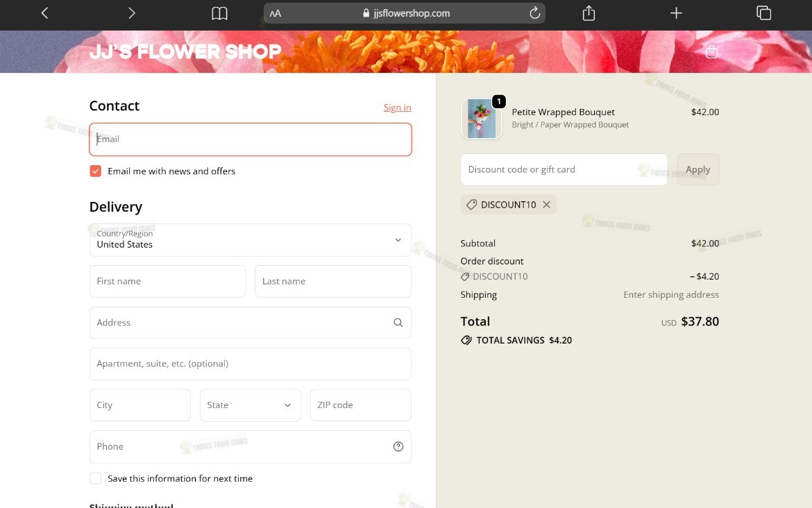812x508 pixels.
Task: Click the City field
Action: 139,405
